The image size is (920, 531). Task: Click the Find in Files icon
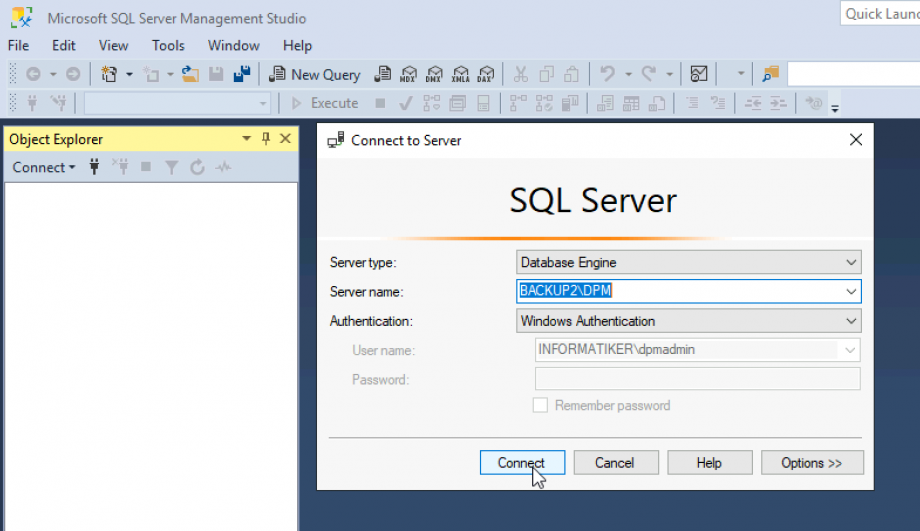(x=769, y=74)
